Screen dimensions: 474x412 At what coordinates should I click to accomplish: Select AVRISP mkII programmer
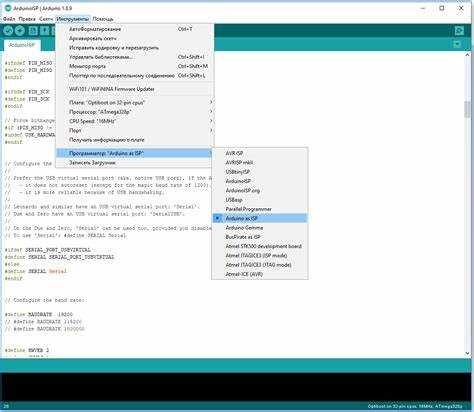click(x=260, y=162)
